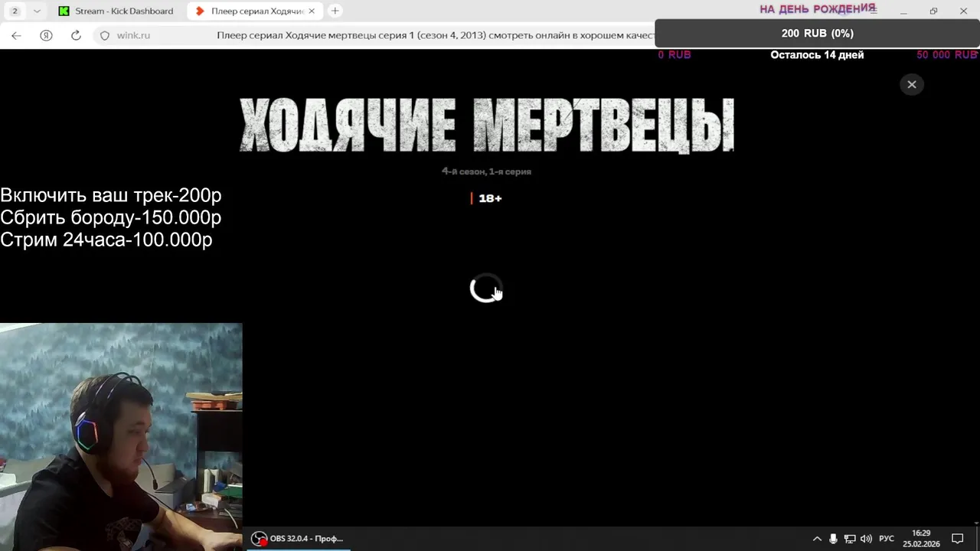Show hidden system tray icons chevron
This screenshot has width=980, height=551.
point(817,539)
